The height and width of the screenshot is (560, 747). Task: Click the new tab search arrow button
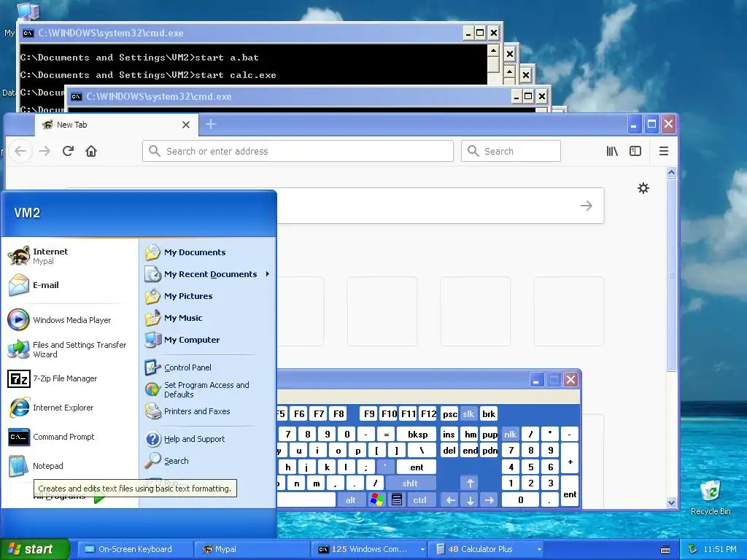[x=587, y=206]
